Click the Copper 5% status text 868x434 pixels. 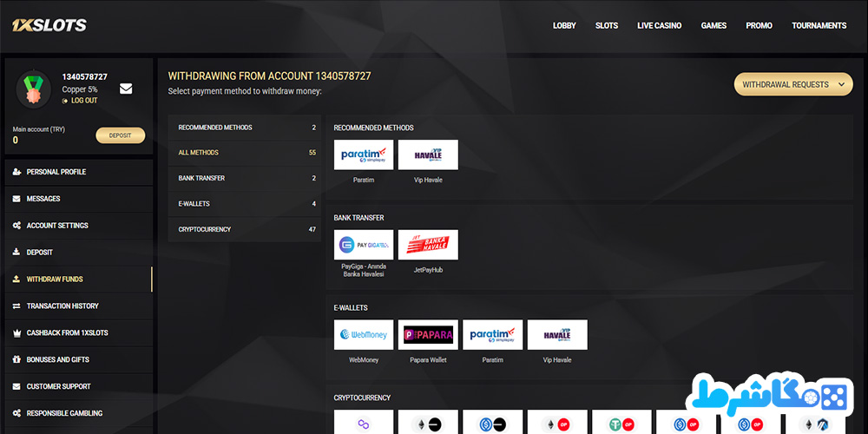coord(80,89)
